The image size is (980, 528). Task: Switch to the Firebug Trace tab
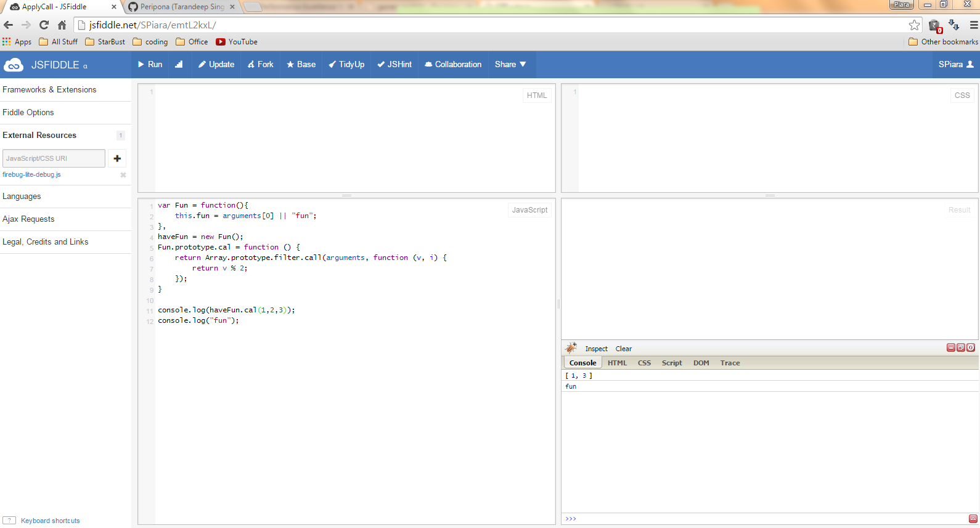730,363
